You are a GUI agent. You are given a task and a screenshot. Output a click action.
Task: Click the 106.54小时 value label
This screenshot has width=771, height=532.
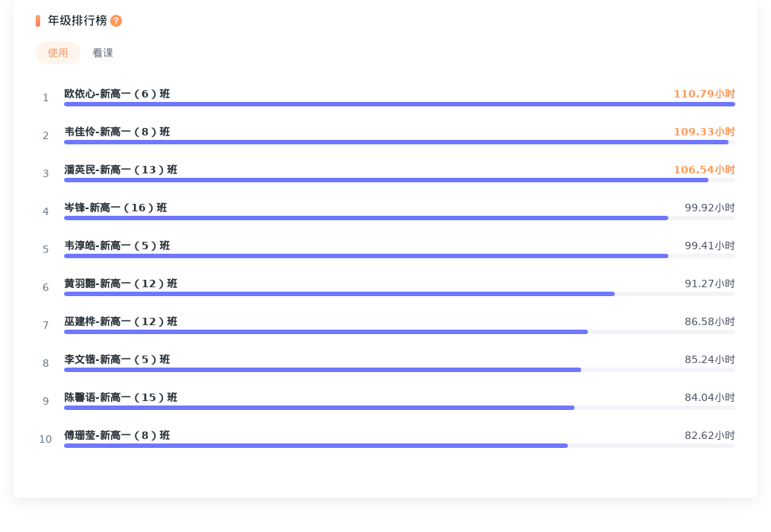point(704,170)
